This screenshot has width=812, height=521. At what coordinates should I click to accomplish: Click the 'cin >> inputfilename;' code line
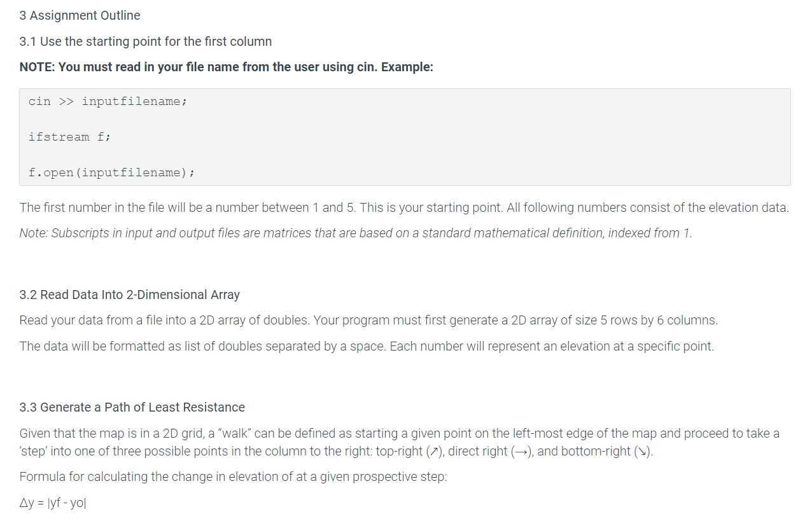click(108, 101)
